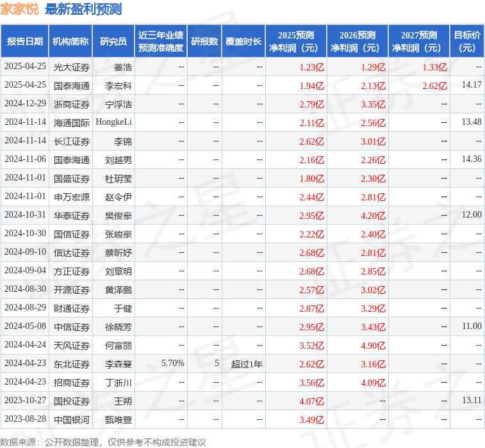Click the 1.33亿 2027 forecast value

[435, 67]
